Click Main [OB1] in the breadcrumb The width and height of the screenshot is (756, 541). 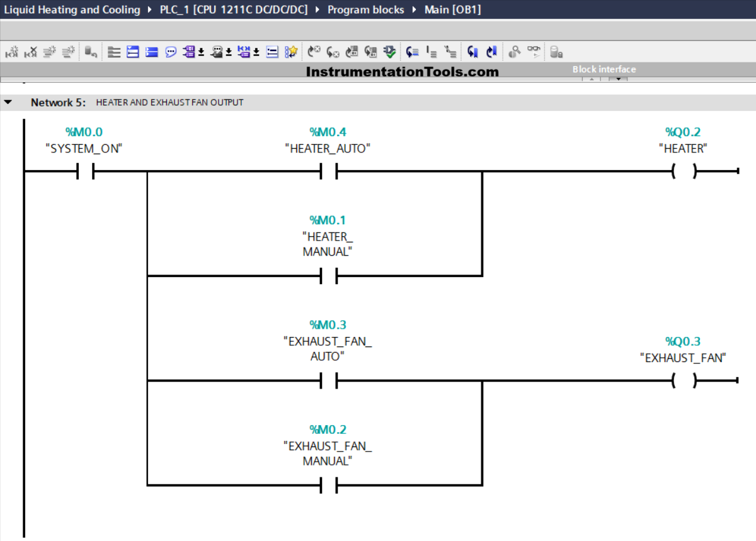(452, 9)
